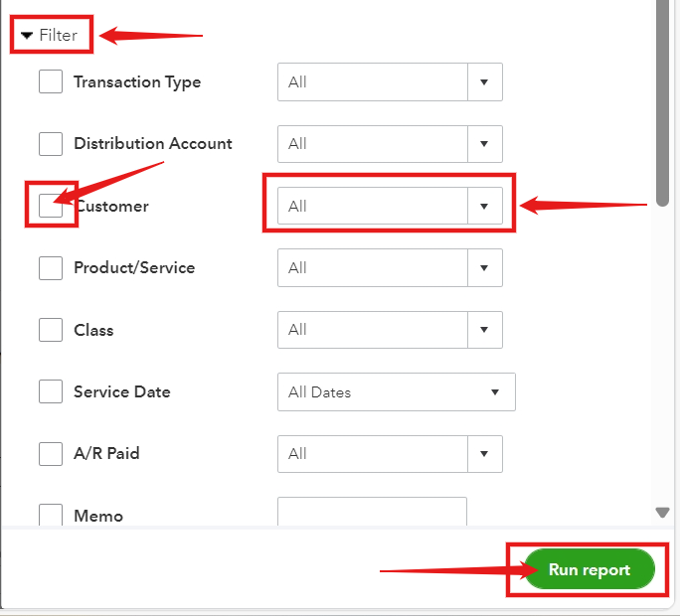The height and width of the screenshot is (616, 680).
Task: Tick the Distribution Account checkbox
Action: click(51, 143)
